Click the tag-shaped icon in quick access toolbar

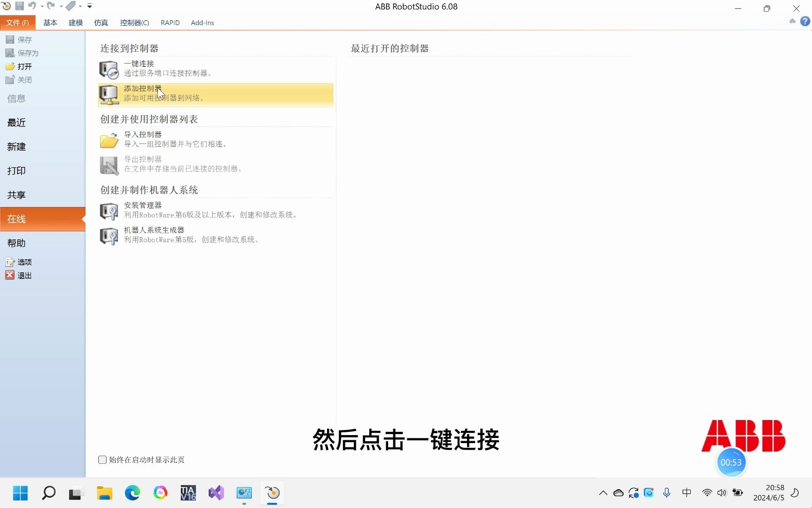tap(70, 6)
